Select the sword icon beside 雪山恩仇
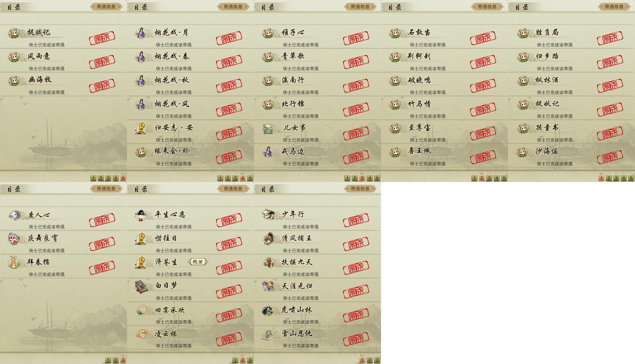The width and height of the screenshot is (635, 364). pyautogui.click(x=268, y=334)
